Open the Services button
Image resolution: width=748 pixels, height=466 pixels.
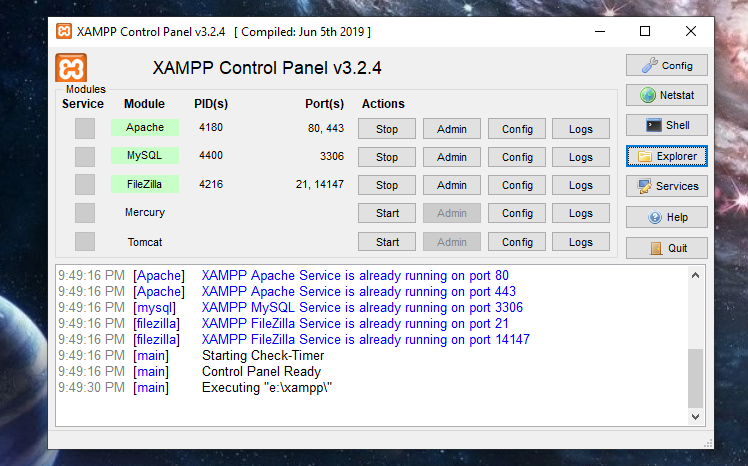coord(666,186)
